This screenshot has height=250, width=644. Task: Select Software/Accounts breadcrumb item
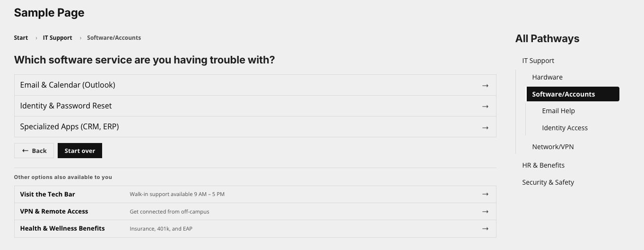114,38
